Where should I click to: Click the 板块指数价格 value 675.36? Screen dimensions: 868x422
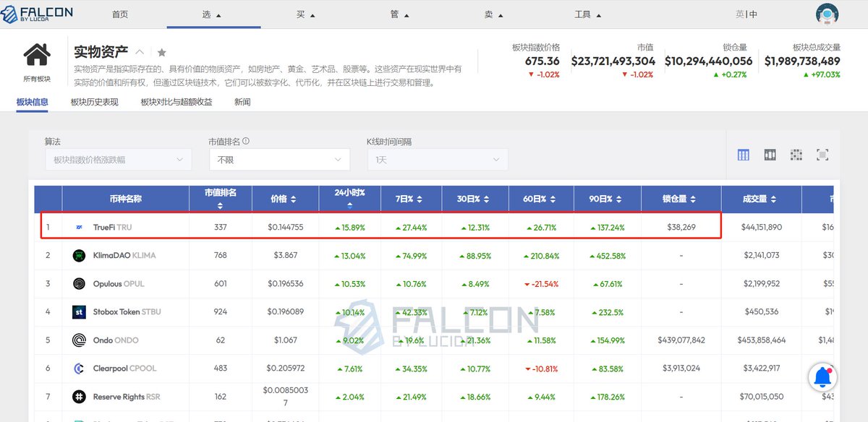tap(542, 61)
